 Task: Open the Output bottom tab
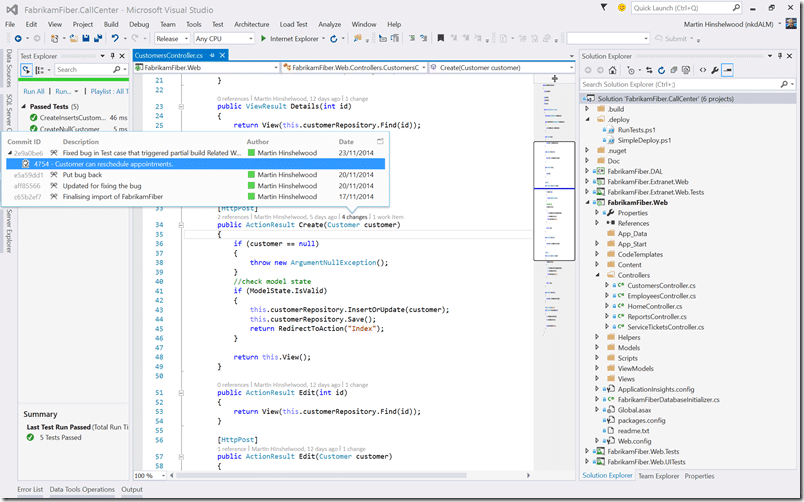[x=132, y=489]
